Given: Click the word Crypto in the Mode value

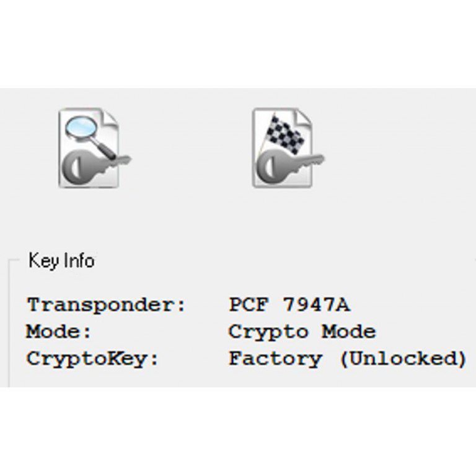Looking at the screenshot, I should [268, 332].
